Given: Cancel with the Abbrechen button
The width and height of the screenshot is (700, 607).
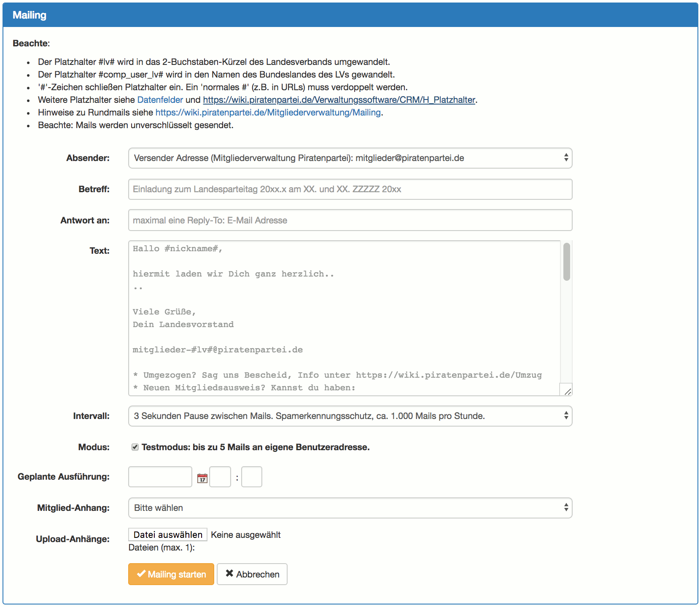Looking at the screenshot, I should (252, 574).
